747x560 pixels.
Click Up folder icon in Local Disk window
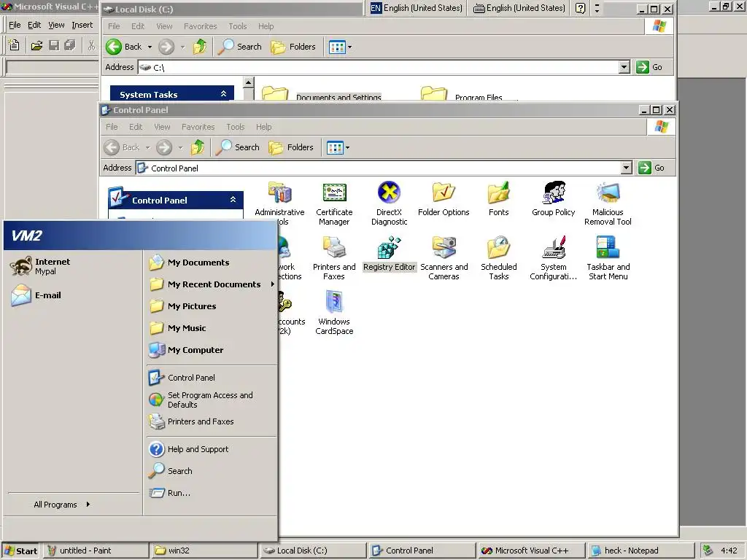pyautogui.click(x=200, y=47)
